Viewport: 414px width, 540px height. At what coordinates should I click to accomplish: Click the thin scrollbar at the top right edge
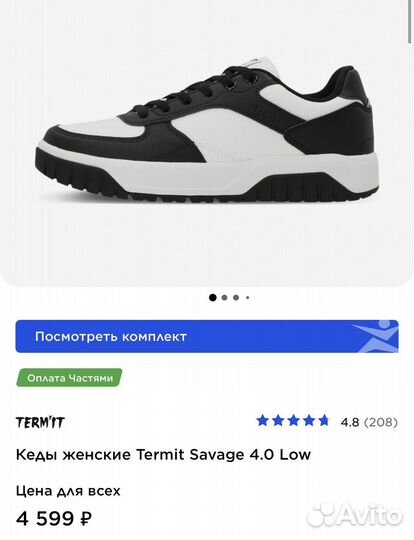[x=409, y=22]
